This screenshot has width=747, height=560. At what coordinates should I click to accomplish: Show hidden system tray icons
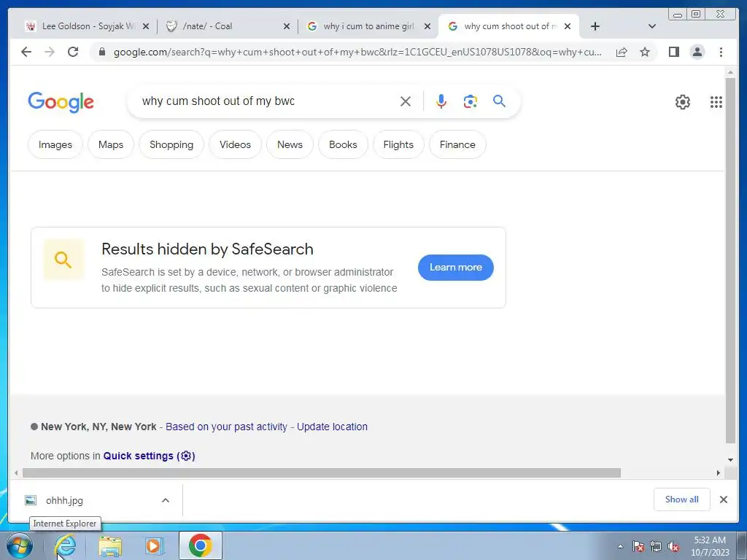click(x=620, y=546)
